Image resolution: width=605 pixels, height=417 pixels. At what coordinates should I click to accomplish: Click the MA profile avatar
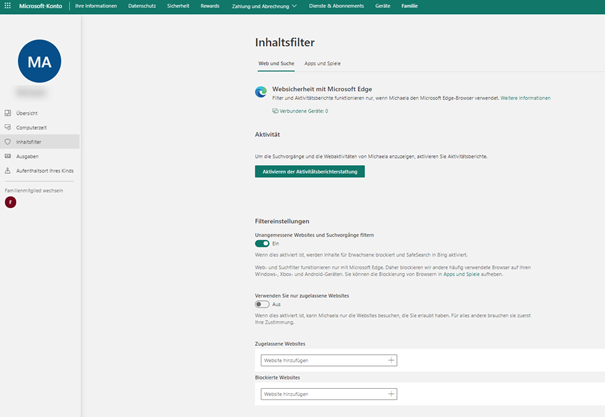point(39,61)
